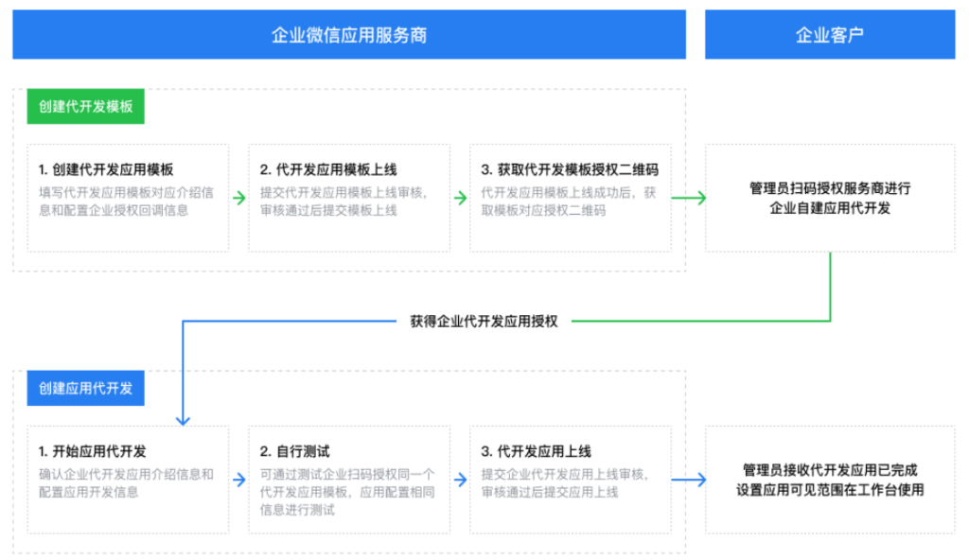Click text 信息进行测试
969x560 pixels.
pyautogui.click(x=297, y=510)
